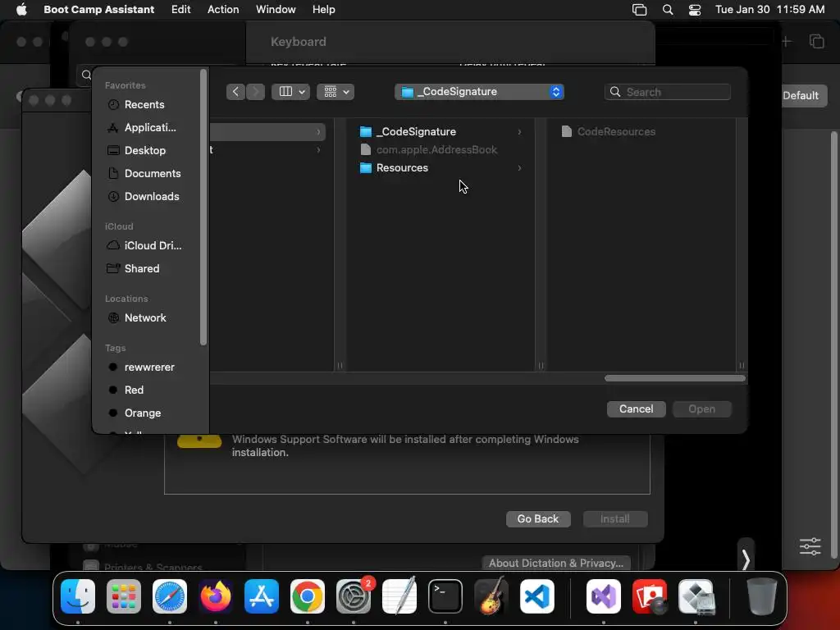Open Terminal from the Dock
The image size is (840, 630).
pyautogui.click(x=445, y=596)
